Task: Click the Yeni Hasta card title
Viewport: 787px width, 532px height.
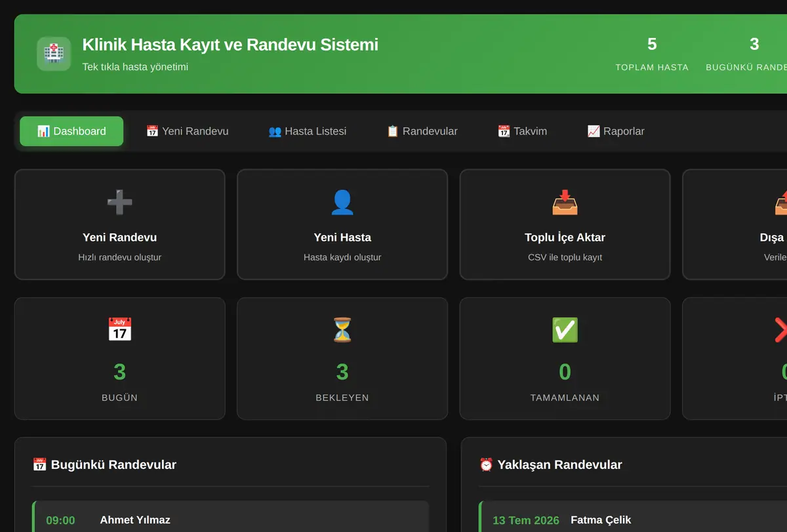Action: (x=342, y=237)
